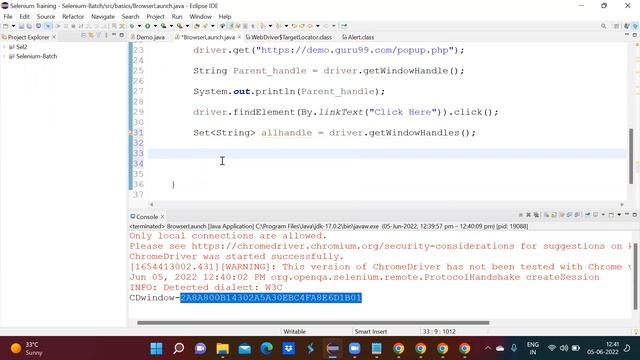Click the Debug bug icon
Screen dimensions: 640x360
[132, 26]
